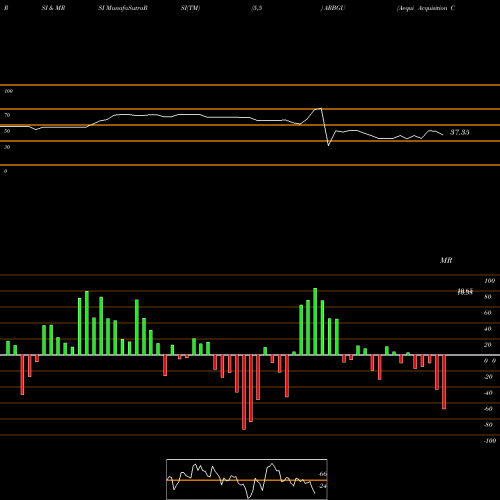This screenshot has height=500, width=500.
Task: Click the -100 label on MR scale
Action: click(x=490, y=441)
